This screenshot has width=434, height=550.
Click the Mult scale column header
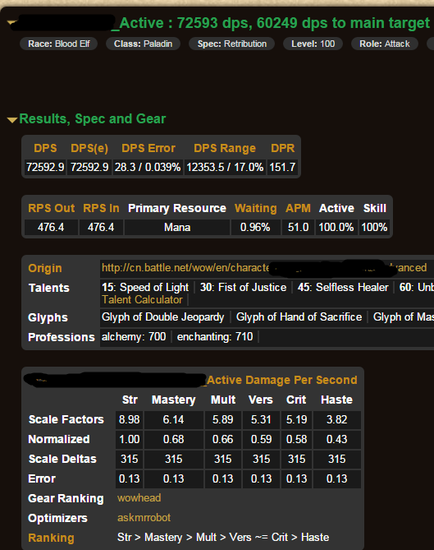(223, 400)
